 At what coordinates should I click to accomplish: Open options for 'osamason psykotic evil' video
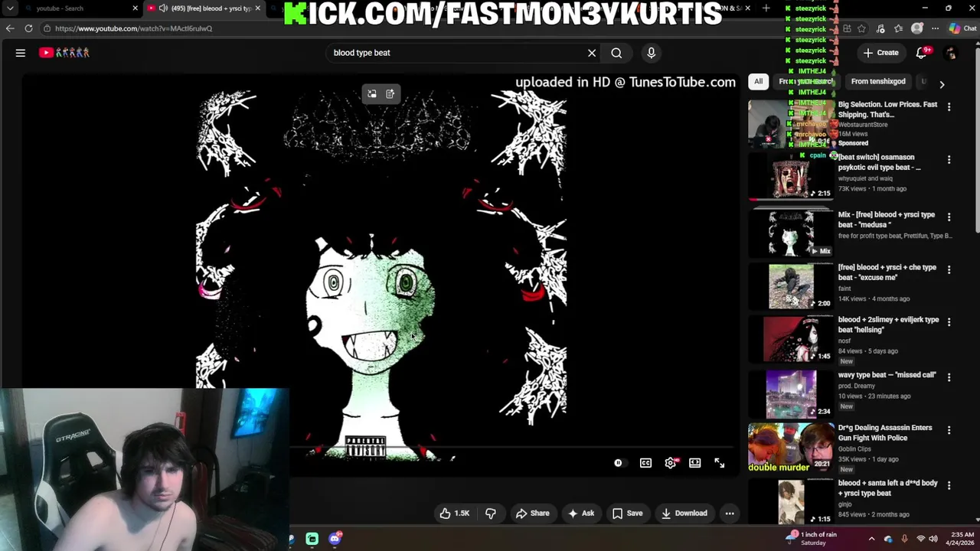click(x=949, y=160)
